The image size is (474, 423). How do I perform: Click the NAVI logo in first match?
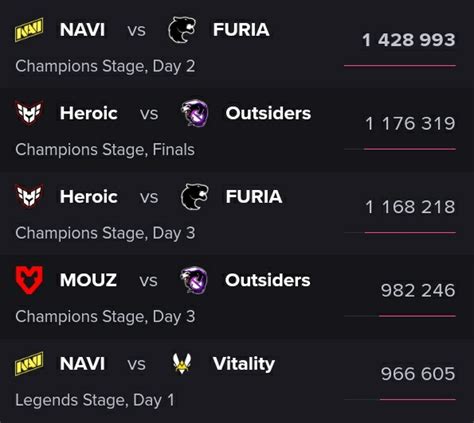tap(29, 30)
